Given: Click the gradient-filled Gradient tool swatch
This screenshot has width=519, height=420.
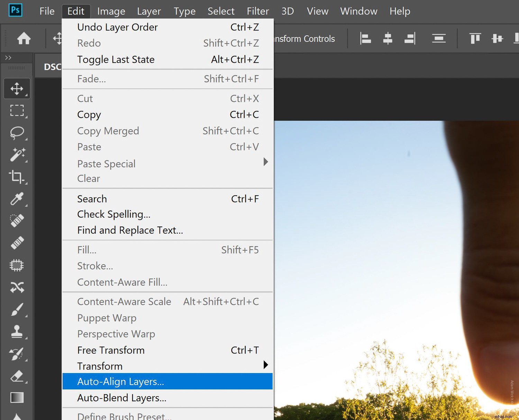Looking at the screenshot, I should click(x=17, y=397).
